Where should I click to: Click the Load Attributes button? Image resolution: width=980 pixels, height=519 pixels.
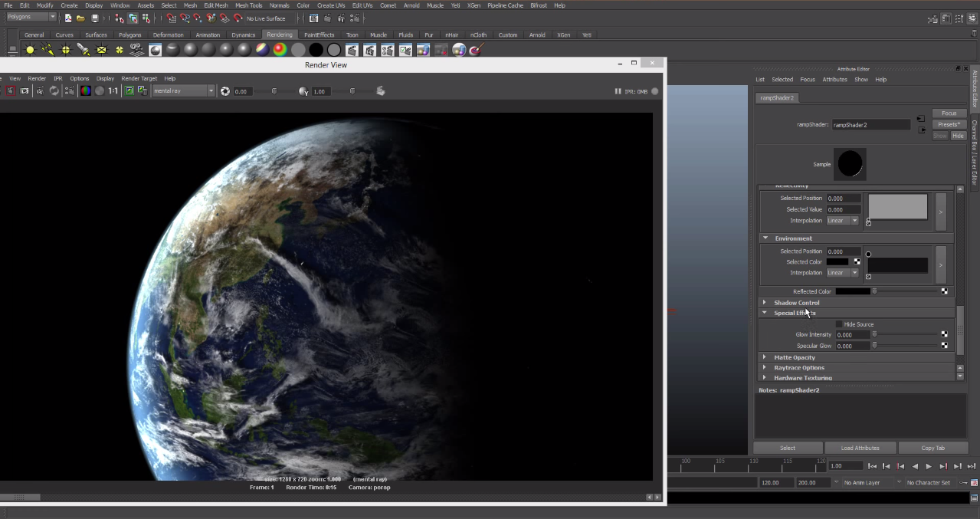point(860,448)
